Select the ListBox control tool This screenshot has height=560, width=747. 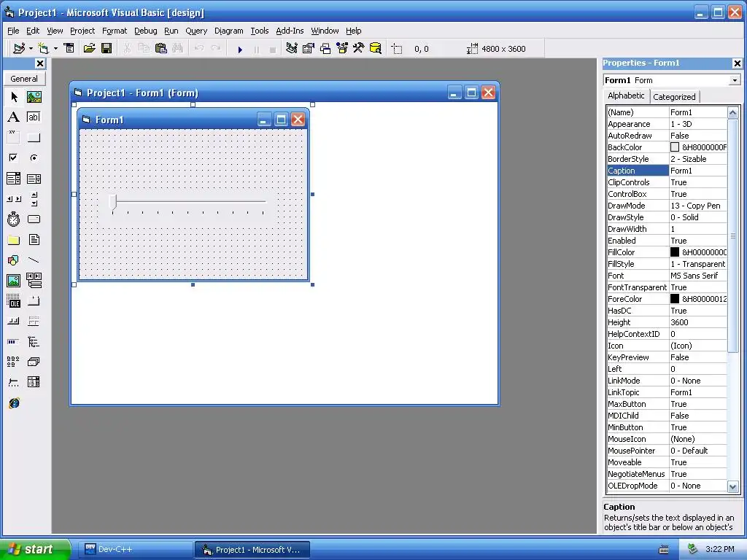[x=34, y=179]
